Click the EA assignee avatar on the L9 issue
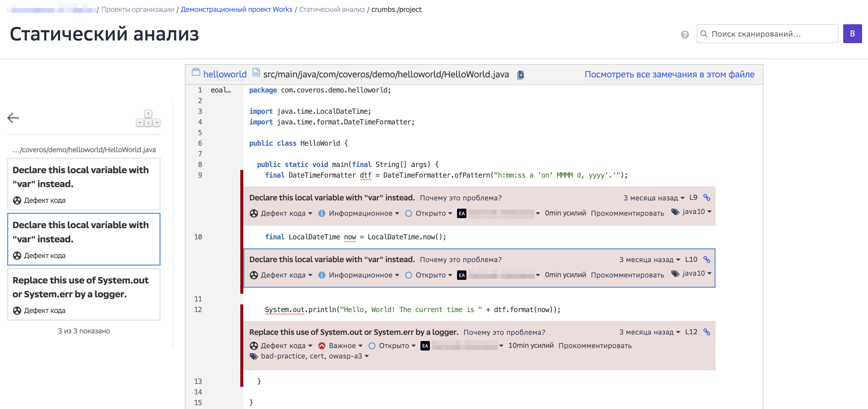Image resolution: width=868 pixels, height=409 pixels. pyautogui.click(x=461, y=213)
